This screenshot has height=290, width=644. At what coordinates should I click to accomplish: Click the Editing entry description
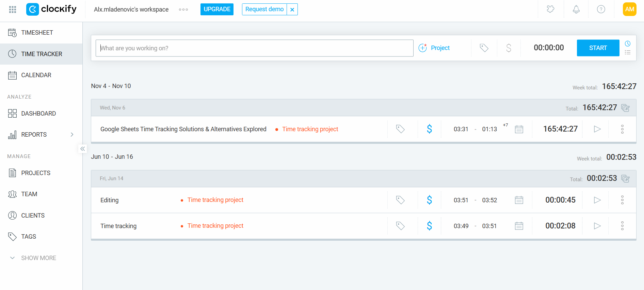tap(109, 200)
